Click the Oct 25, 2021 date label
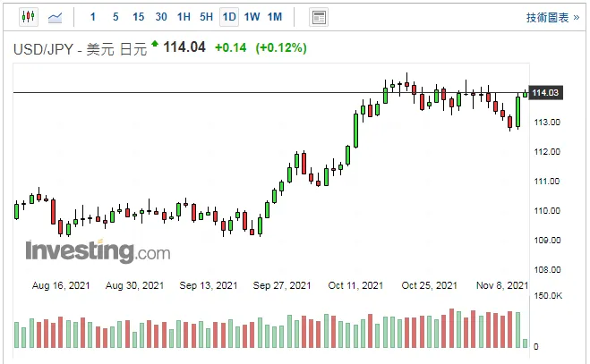Viewport: 590px width, 364px height. (430, 285)
